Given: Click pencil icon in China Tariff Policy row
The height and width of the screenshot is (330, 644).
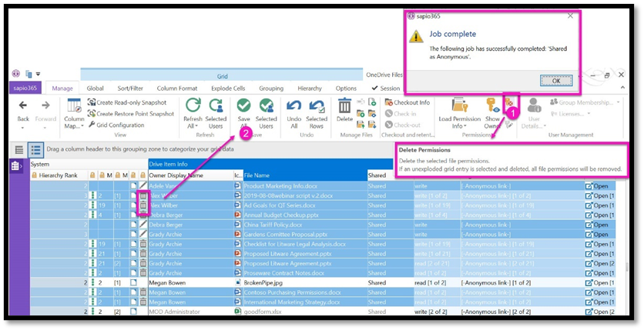Looking at the screenshot, I should (x=143, y=225).
